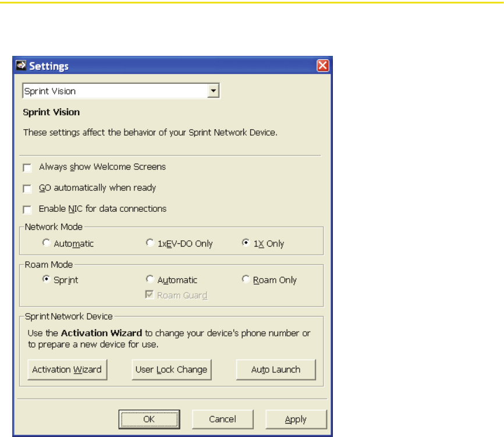Confirm settings with OK button

tap(149, 420)
